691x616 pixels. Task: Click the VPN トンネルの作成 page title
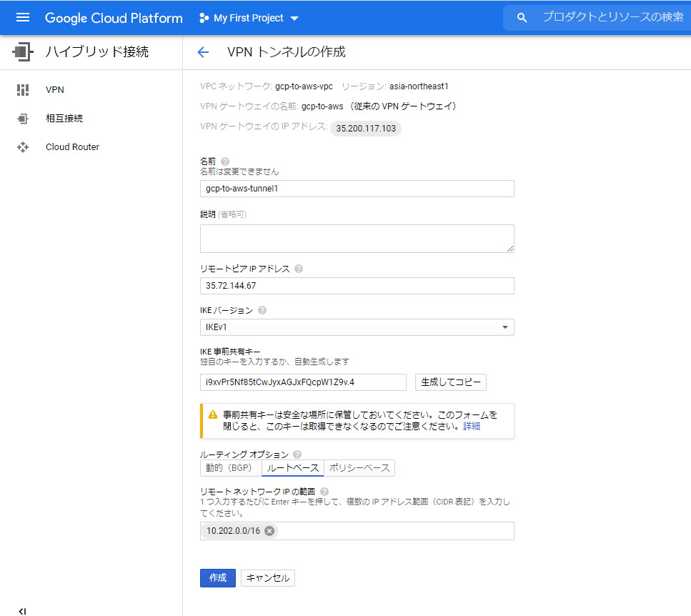pyautogui.click(x=287, y=52)
